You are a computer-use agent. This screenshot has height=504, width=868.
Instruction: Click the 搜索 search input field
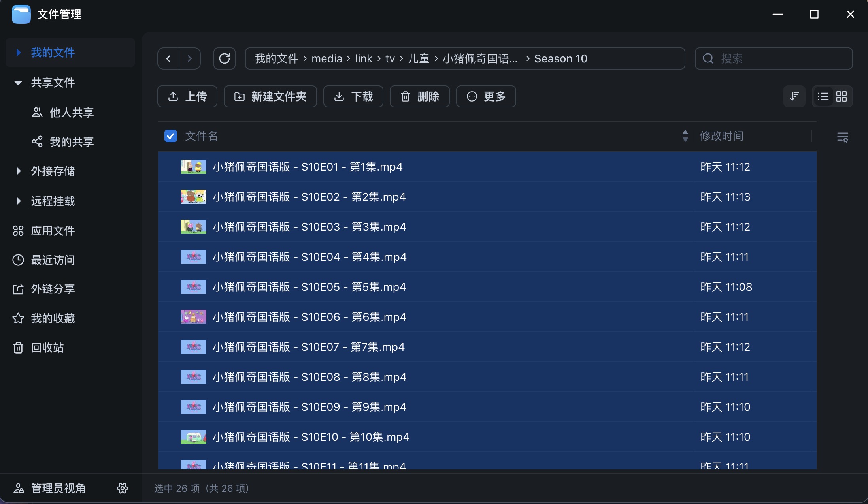point(779,58)
